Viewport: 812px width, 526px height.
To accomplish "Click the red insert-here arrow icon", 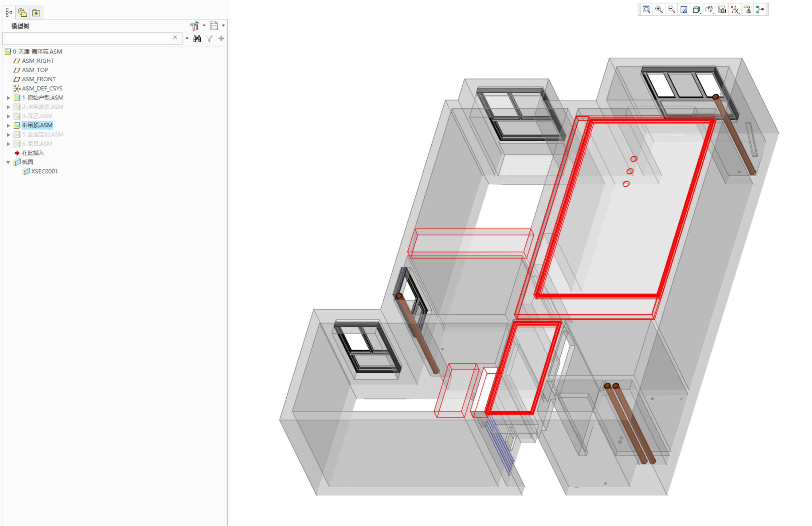I will click(x=17, y=153).
